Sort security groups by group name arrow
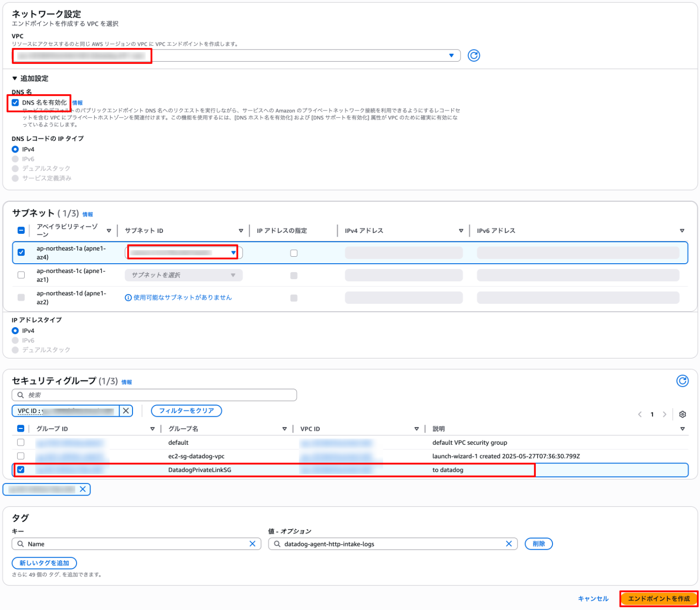 (x=284, y=429)
